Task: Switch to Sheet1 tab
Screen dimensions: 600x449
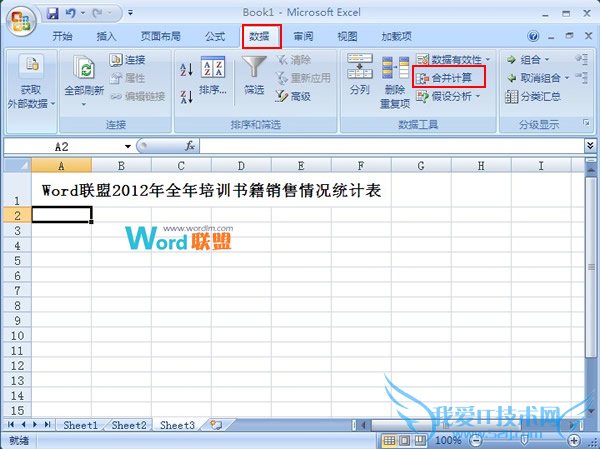Action: click(80, 425)
